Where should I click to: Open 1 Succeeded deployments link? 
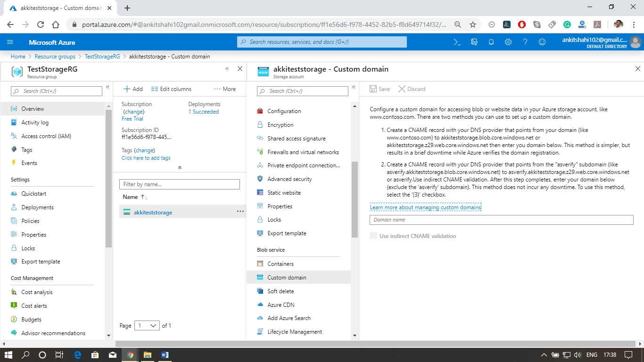pos(204,112)
